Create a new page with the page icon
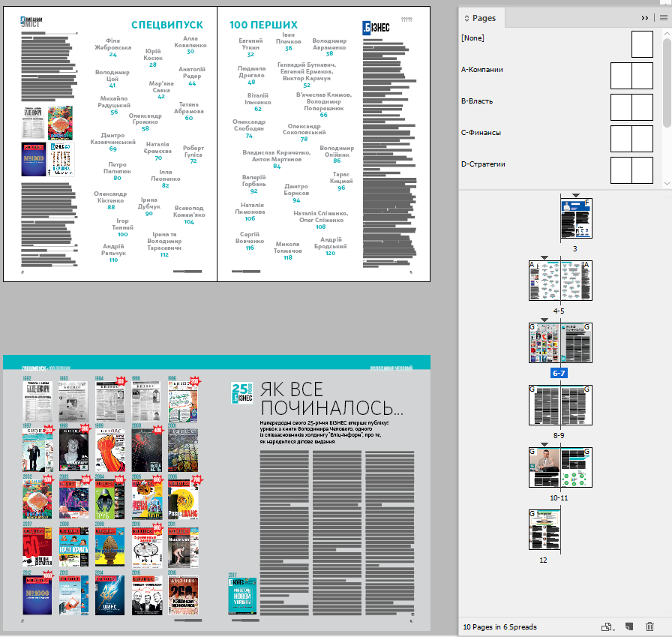This screenshot has width=672, height=637. (629, 626)
